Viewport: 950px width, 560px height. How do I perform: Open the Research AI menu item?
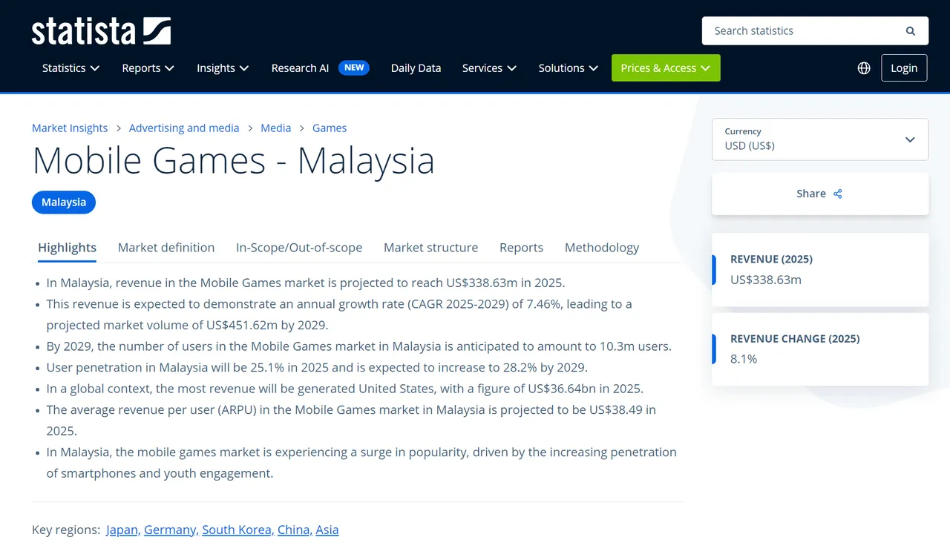coord(300,67)
